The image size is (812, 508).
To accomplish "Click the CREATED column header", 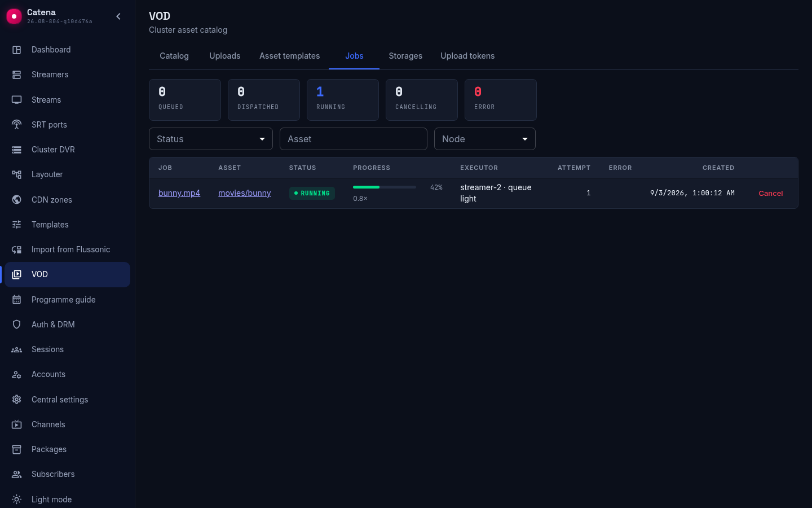I will (718, 168).
